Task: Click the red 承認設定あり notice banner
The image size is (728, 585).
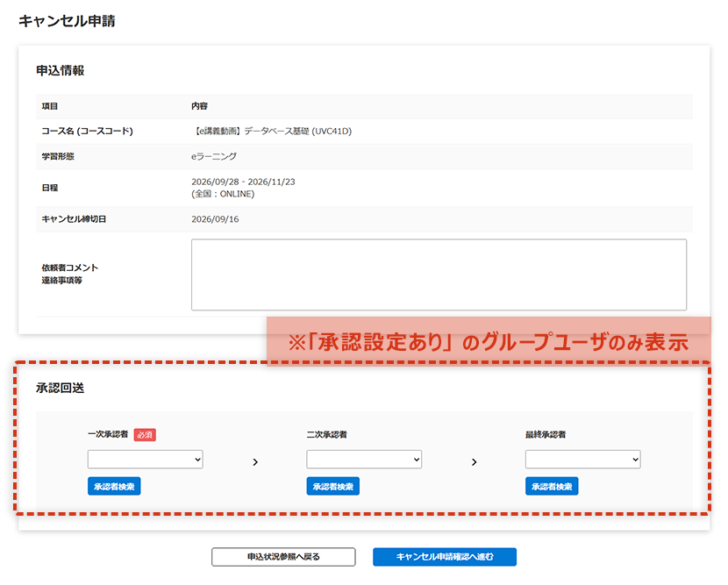Action: pyautogui.click(x=489, y=340)
